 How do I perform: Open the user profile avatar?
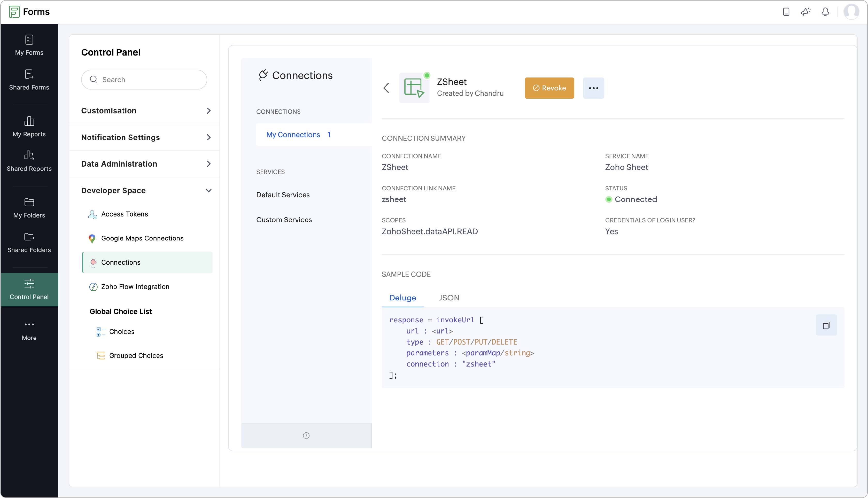pos(851,12)
